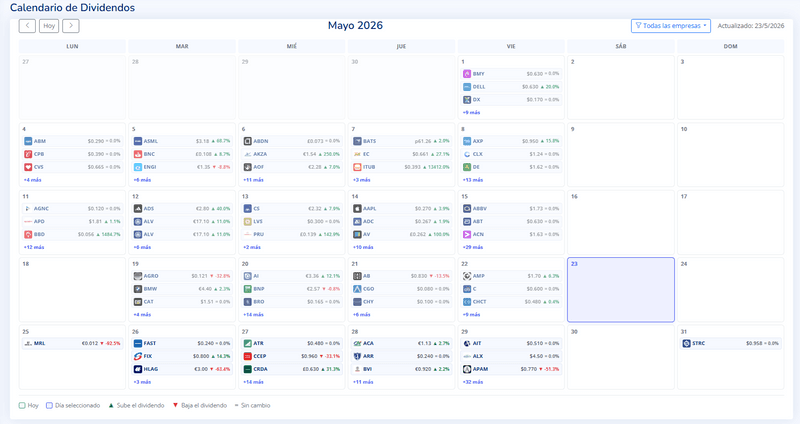Click the Mayo 2026 month title
800x424 pixels.
tap(355, 26)
